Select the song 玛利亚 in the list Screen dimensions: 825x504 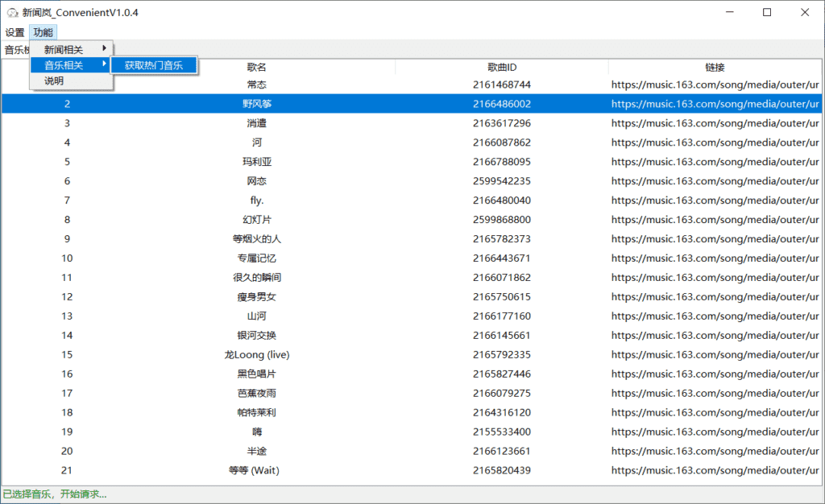[257, 162]
